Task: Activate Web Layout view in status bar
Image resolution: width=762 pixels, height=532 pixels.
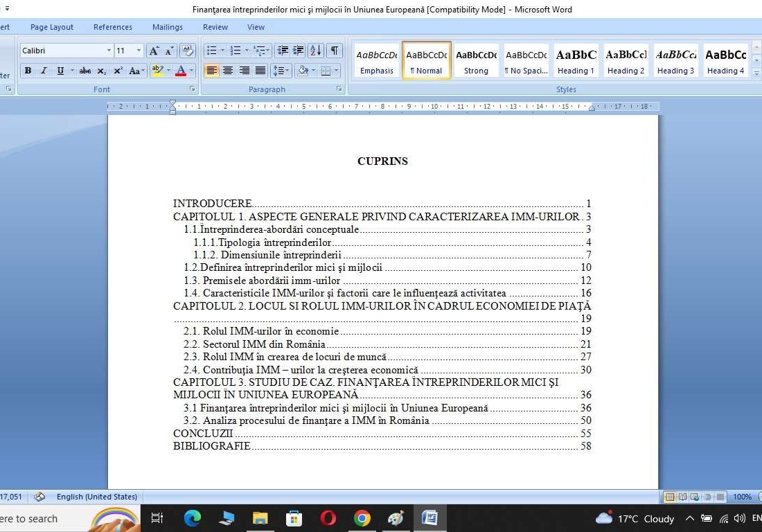Action: 695,497
